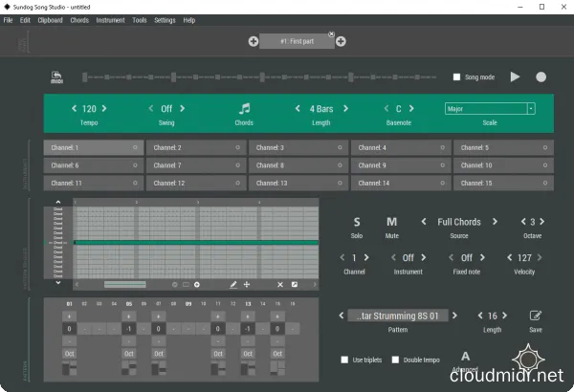Click the pattern editor horizontal scrollbar

(124, 284)
